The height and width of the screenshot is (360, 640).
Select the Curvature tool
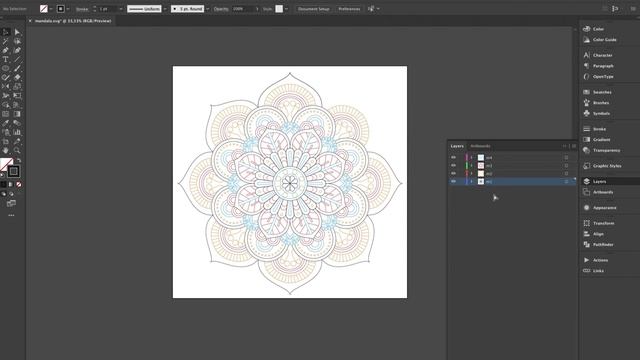(17, 50)
